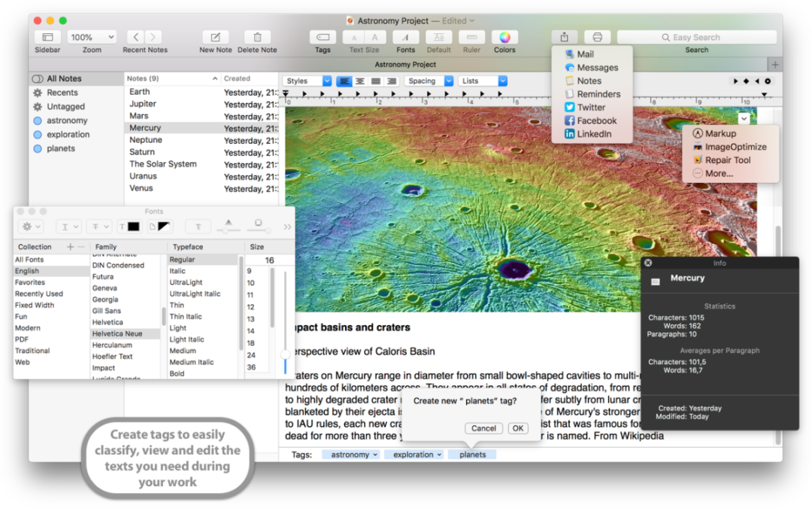Image resolution: width=812 pixels, height=508 pixels.
Task: Confirm the new planets tag with OK
Action: [x=517, y=427]
